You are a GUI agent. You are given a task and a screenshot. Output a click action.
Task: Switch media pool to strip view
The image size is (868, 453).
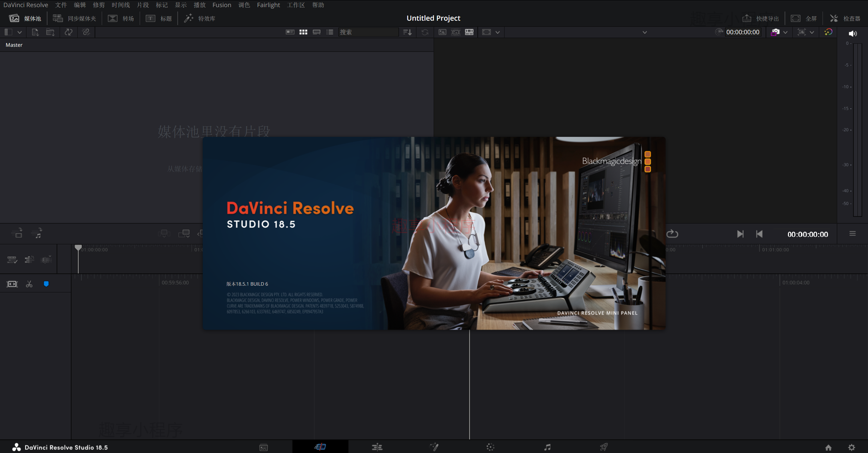pos(317,32)
